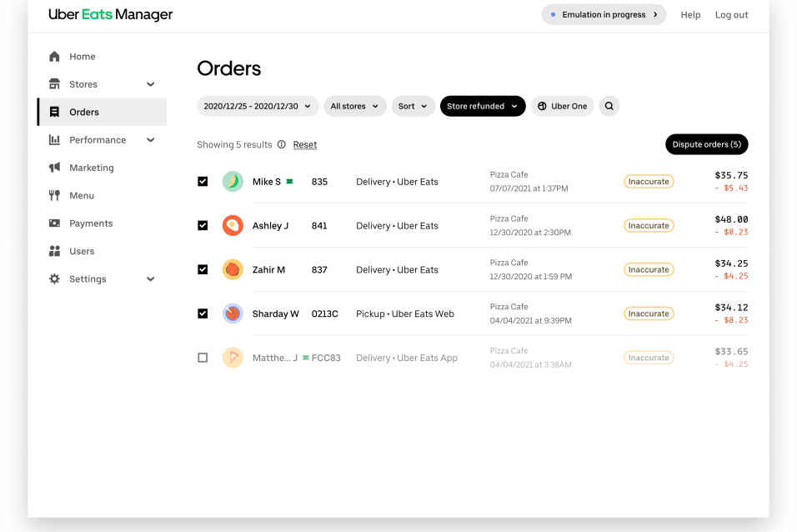Viewport: 797px width, 532px height.
Task: Click the Uber Eats Manager logo
Action: coord(110,14)
